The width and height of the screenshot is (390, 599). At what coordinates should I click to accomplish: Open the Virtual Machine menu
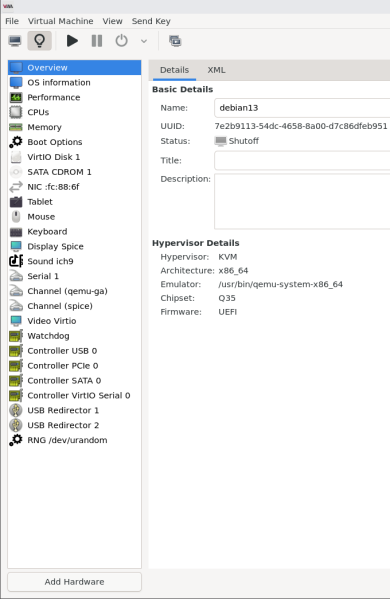coord(60,21)
